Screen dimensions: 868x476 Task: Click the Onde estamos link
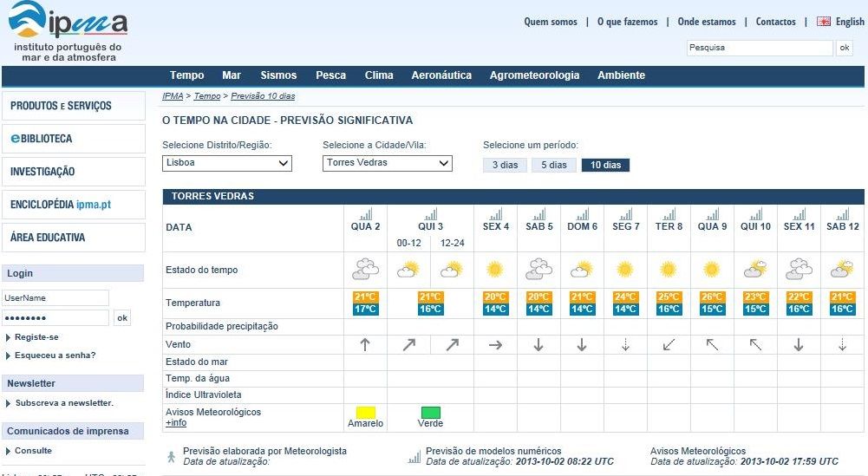pos(707,22)
